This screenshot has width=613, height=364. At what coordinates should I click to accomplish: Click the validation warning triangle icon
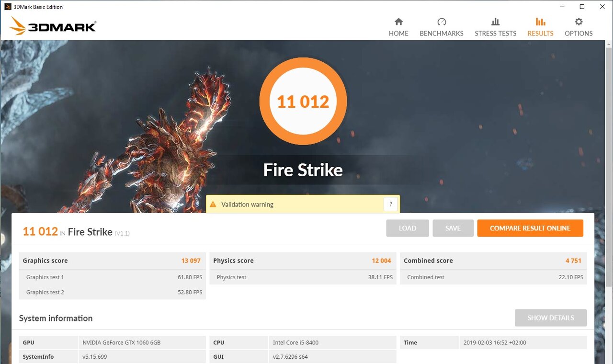click(213, 205)
